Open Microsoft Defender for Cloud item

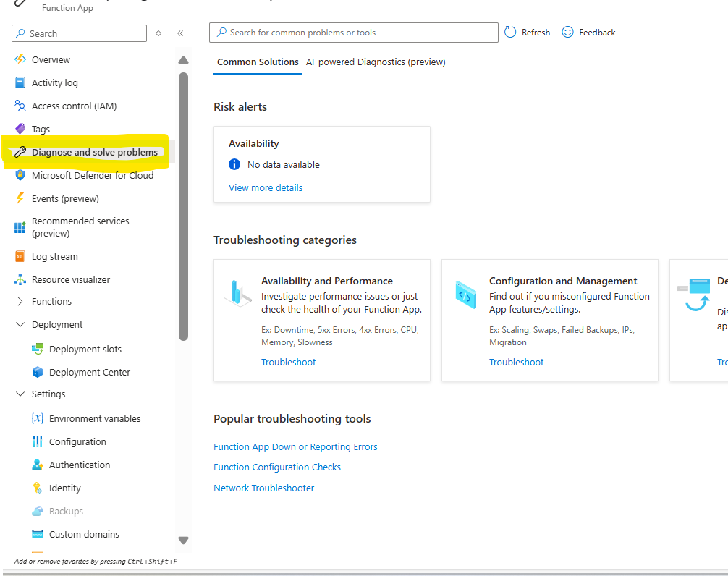(x=93, y=175)
